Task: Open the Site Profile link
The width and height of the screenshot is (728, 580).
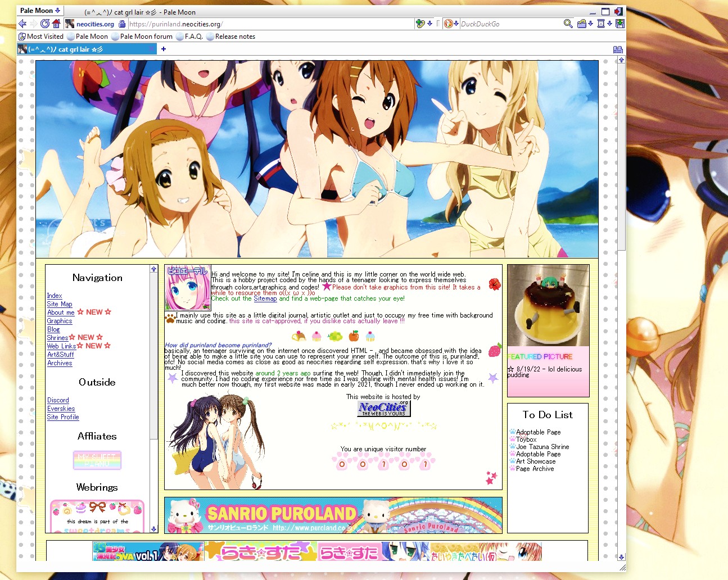Action: [63, 417]
